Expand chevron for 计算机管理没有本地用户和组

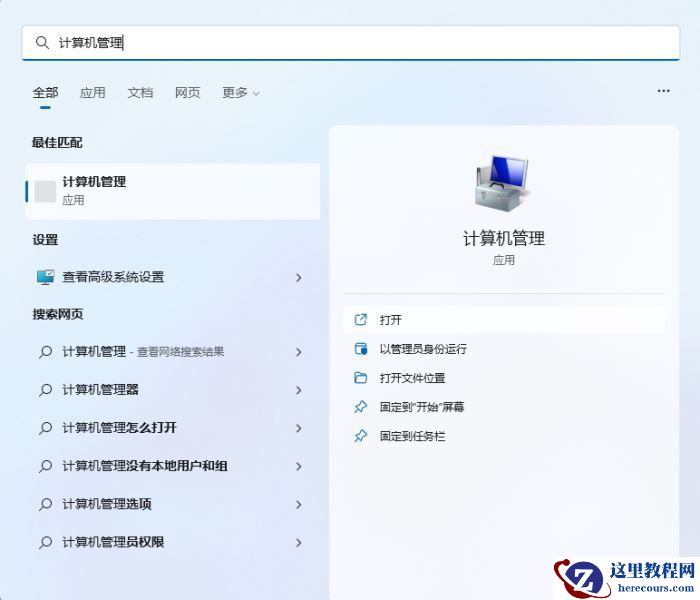tap(299, 467)
